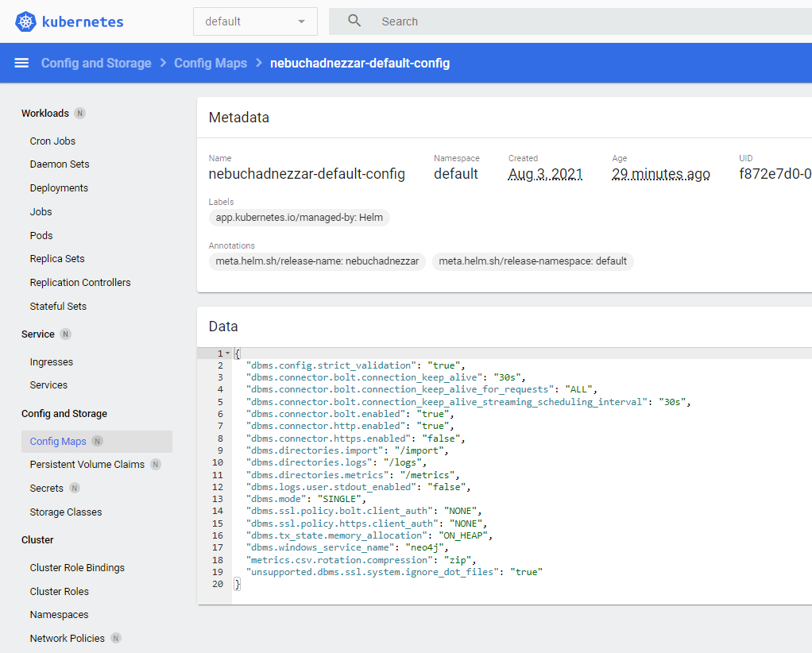Image resolution: width=812 pixels, height=653 pixels.
Task: Click the N badge next to Service
Action: tap(65, 334)
